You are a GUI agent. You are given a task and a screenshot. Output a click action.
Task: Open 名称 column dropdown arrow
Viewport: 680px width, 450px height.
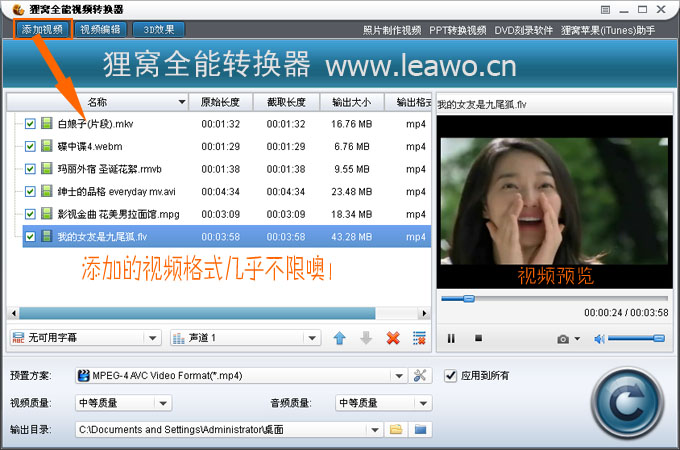(x=182, y=103)
